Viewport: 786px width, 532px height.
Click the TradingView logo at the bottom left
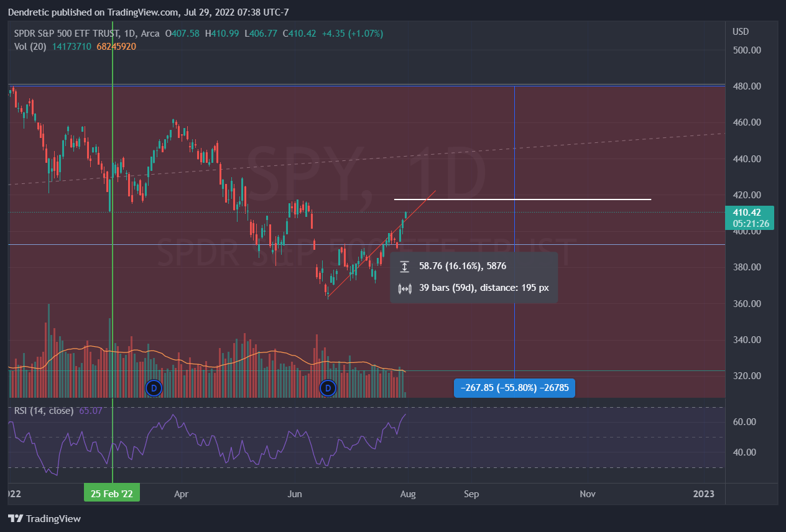tap(44, 518)
